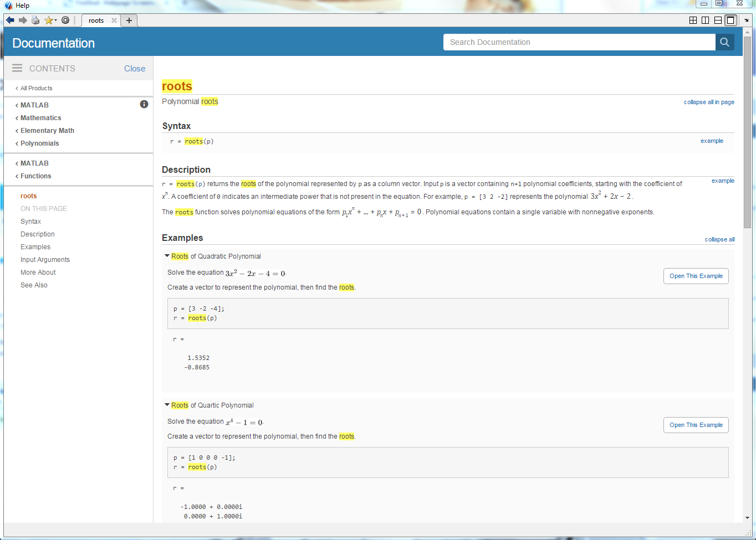Screen dimensions: 756x540
Task: Click the Search Documentation input field
Action: (579, 42)
